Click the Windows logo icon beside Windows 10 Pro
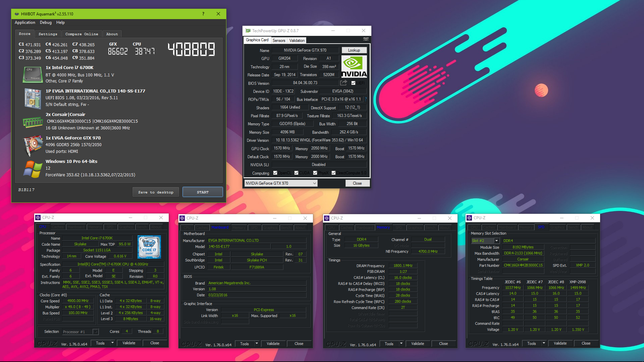 33,169
